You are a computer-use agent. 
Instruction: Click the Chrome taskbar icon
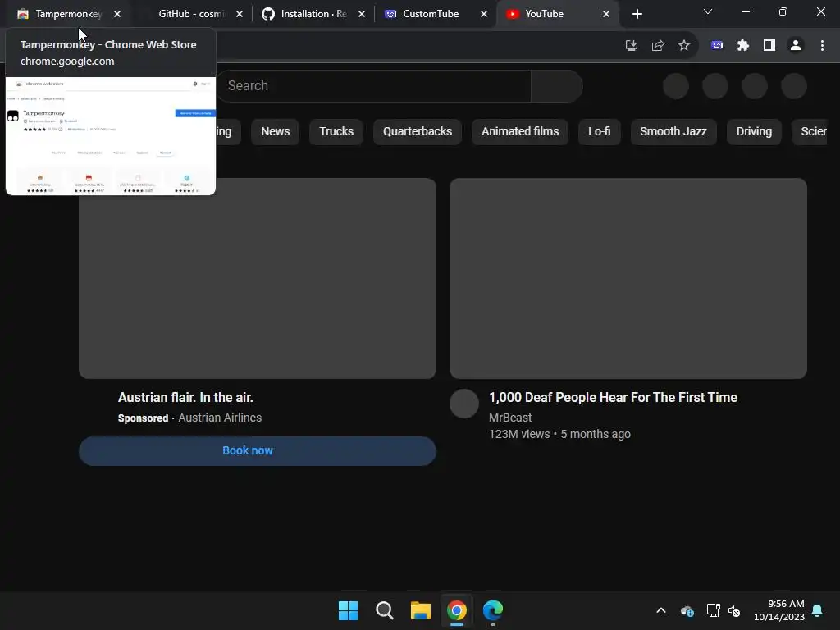[x=457, y=610]
